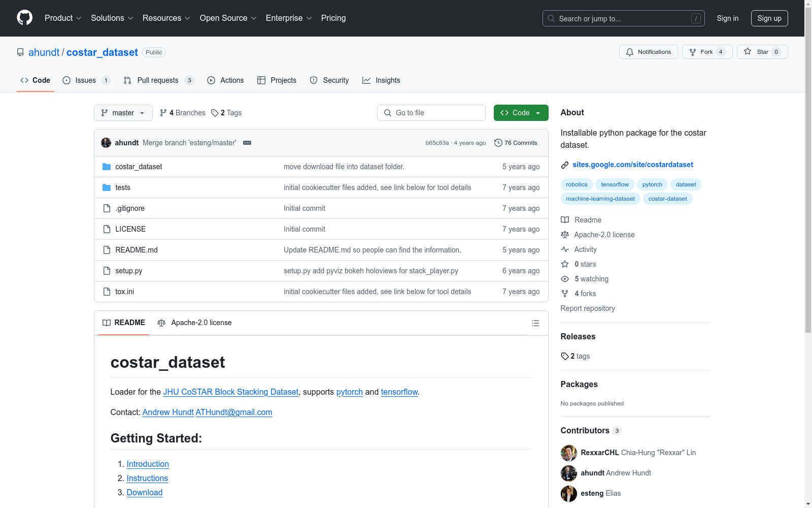The width and height of the screenshot is (812, 508).
Task: Open sites.google.com/site/costardataset link
Action: coord(633,165)
